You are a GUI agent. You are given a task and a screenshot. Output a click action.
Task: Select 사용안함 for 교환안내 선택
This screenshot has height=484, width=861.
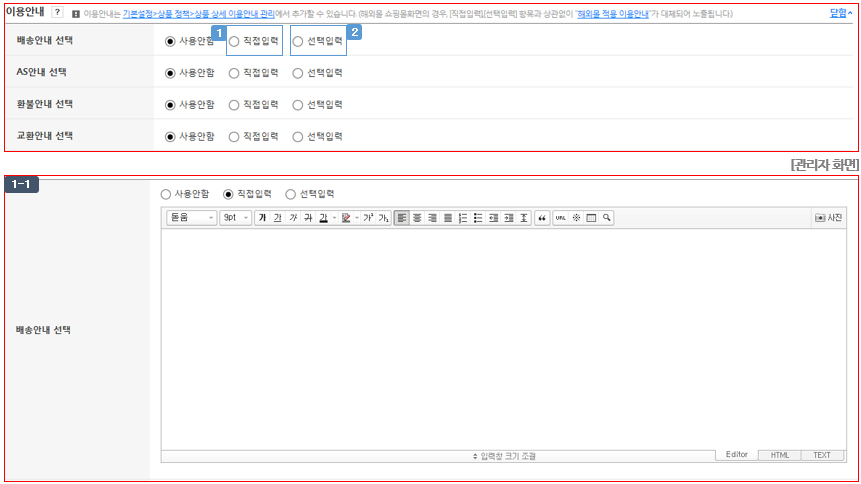click(x=170, y=137)
